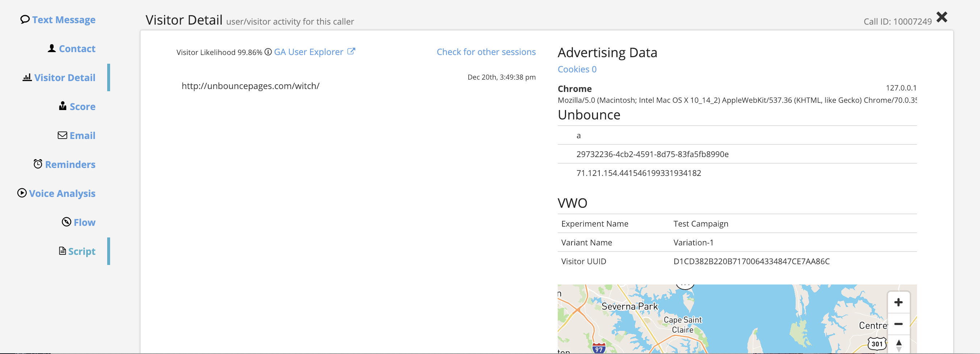The width and height of the screenshot is (980, 354).
Task: Zoom out on the map
Action: tap(898, 324)
